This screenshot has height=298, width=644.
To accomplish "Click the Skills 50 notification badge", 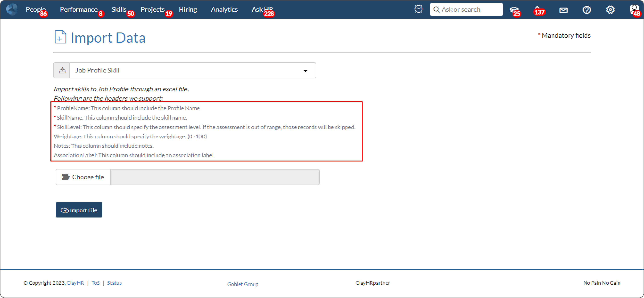I will click(130, 13).
